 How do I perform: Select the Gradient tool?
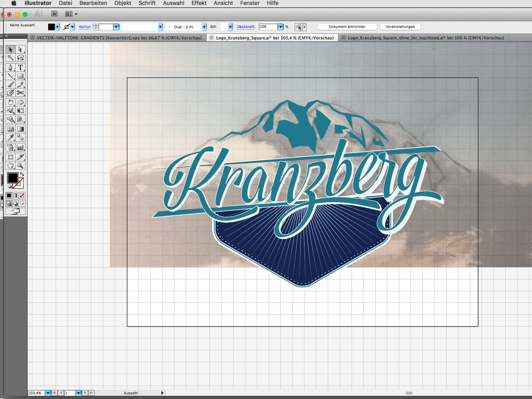coord(20,129)
